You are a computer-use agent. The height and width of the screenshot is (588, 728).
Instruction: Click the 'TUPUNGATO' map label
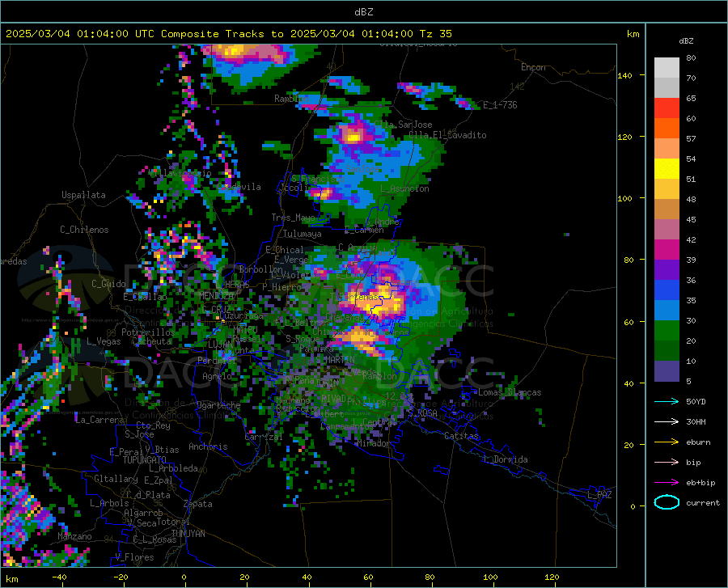145,460
